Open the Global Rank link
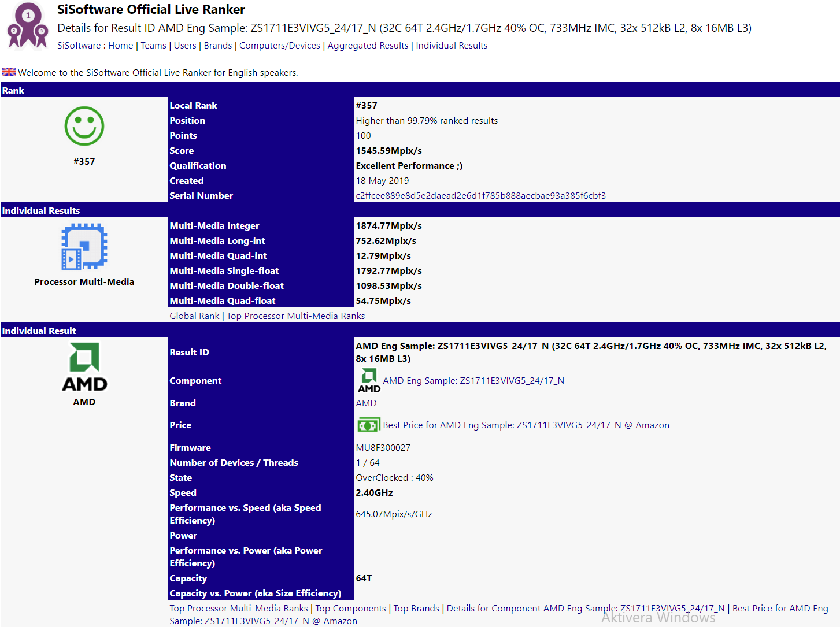The image size is (840, 627). [x=194, y=316]
